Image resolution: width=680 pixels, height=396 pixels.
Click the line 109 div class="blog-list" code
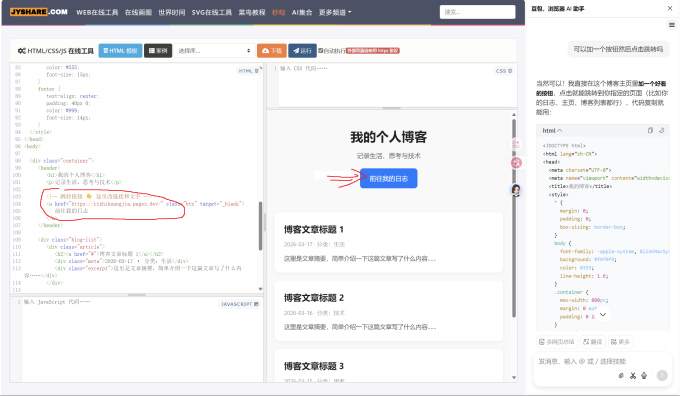click(70, 240)
